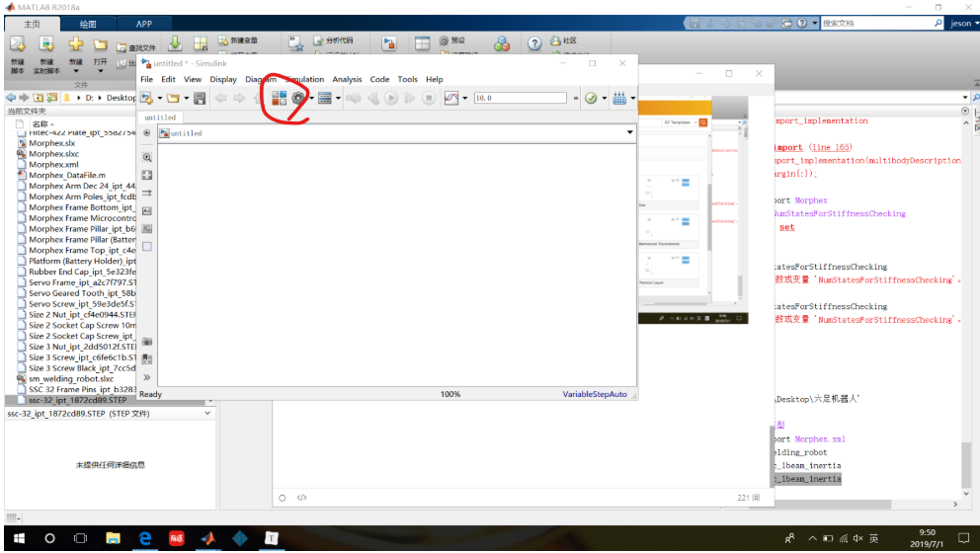Viewport: 980px width, 553px height.
Task: Hide/Show Explorer Bar circle icon
Action: point(147,133)
